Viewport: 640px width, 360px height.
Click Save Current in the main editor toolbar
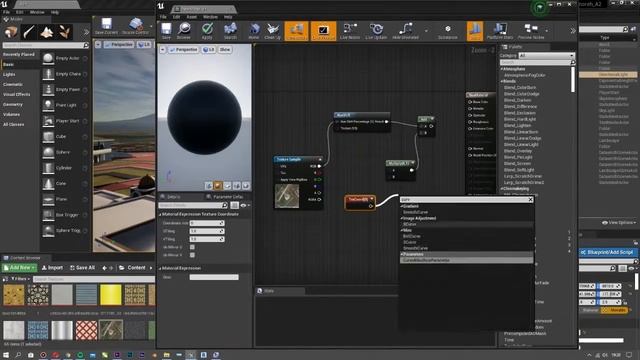[x=106, y=26]
